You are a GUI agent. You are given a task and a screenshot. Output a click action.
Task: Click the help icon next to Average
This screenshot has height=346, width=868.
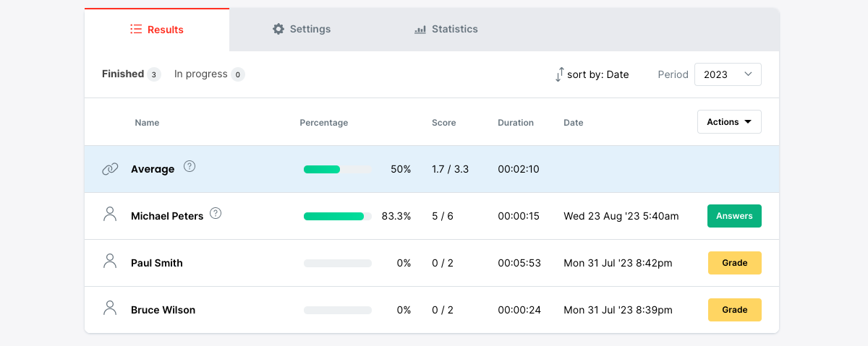(190, 166)
